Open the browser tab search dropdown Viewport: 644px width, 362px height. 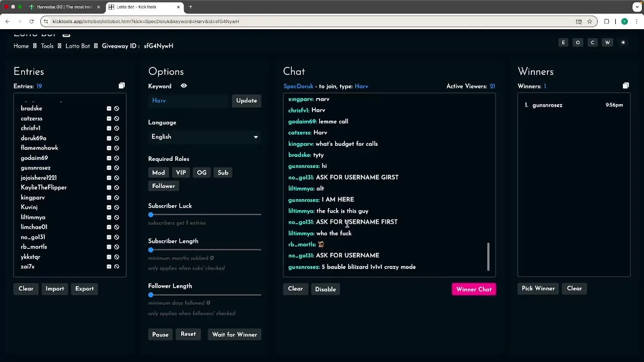pyautogui.click(x=637, y=7)
